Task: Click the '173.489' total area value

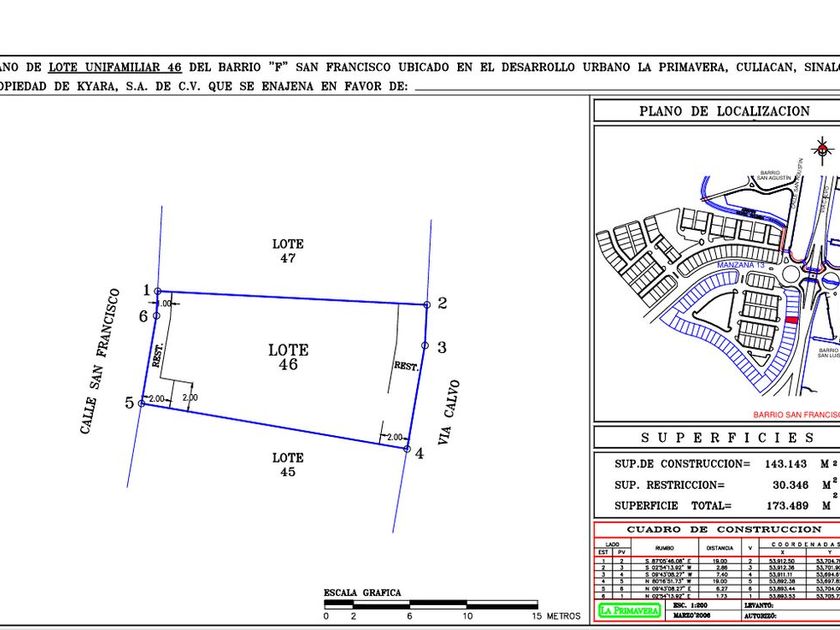Action: (786, 506)
